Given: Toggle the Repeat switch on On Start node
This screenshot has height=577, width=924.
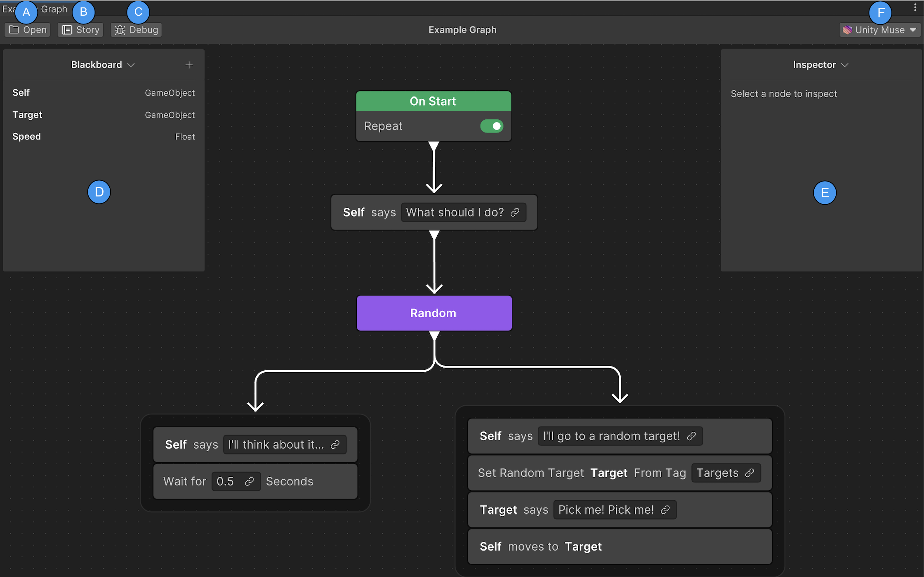Looking at the screenshot, I should (491, 126).
